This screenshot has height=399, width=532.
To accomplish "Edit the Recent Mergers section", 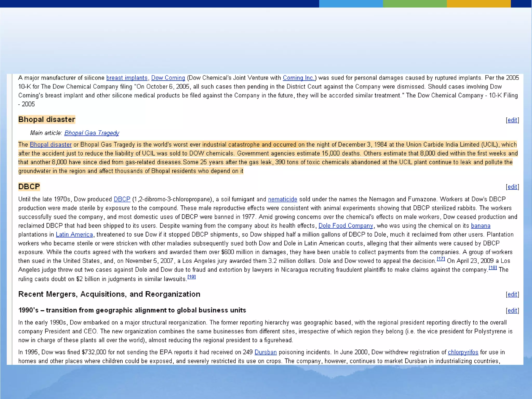I will 512,294.
